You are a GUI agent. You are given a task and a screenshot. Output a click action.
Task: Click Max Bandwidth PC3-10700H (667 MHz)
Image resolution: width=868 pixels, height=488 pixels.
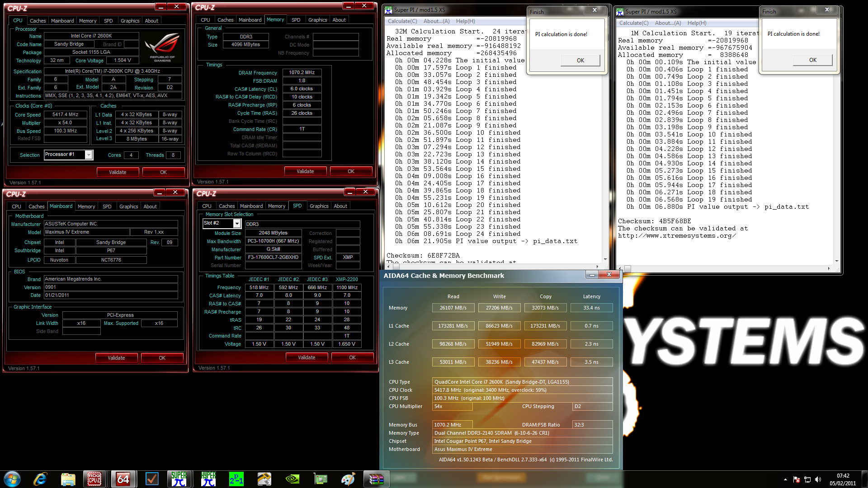point(273,241)
